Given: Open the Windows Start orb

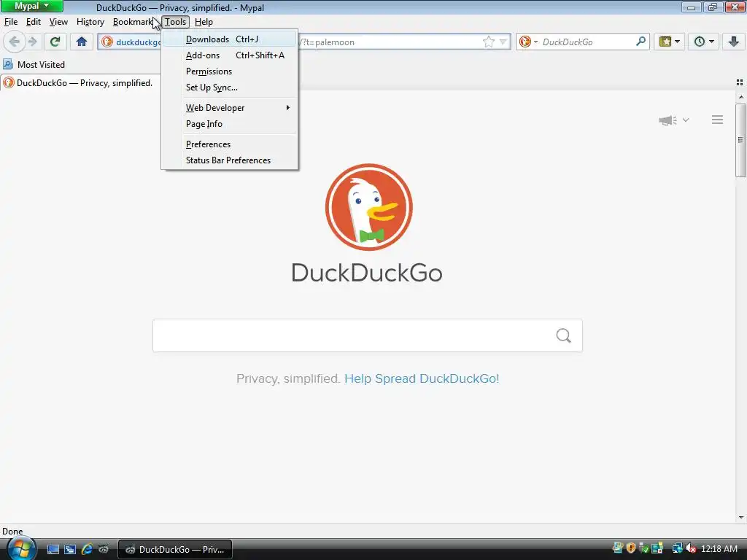Looking at the screenshot, I should [x=21, y=548].
